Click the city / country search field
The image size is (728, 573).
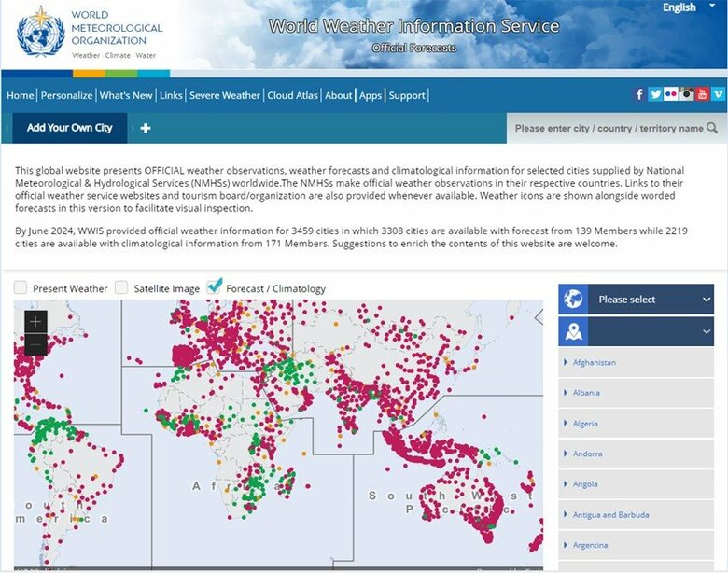click(607, 128)
